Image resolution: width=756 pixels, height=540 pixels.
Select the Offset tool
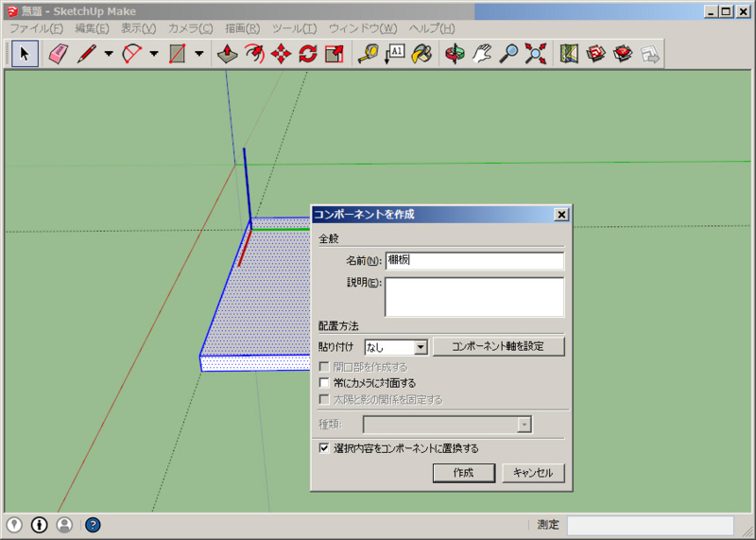[254, 54]
